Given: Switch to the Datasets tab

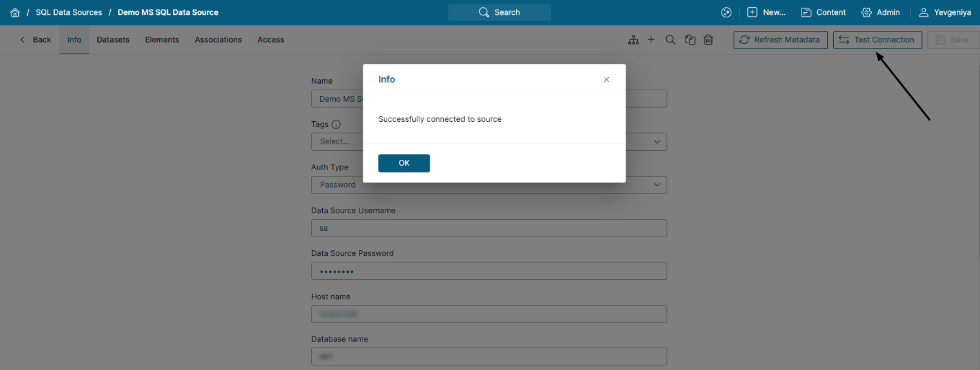Looking at the screenshot, I should tap(113, 40).
